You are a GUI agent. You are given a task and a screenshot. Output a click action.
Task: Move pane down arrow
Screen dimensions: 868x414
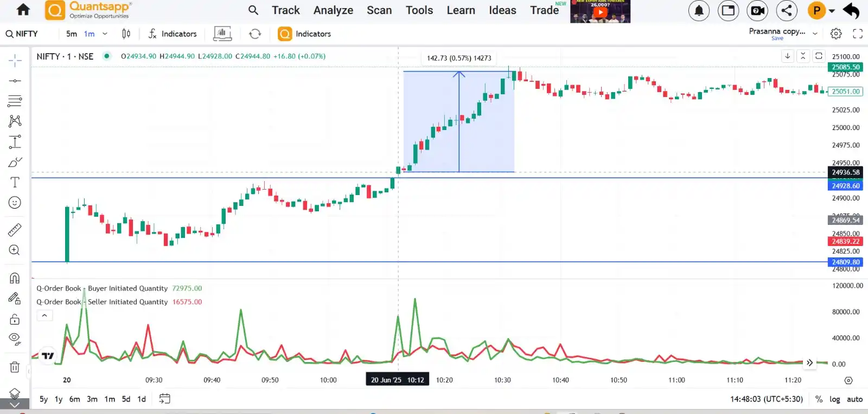coord(788,56)
